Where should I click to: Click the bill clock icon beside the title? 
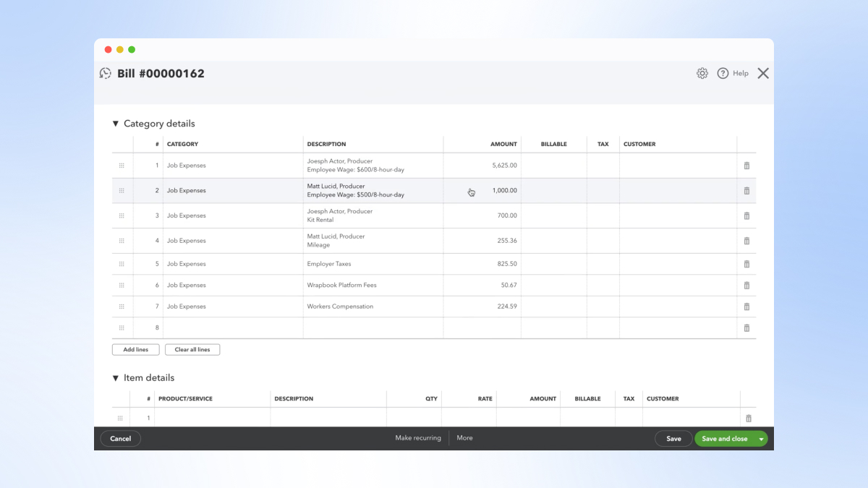pos(106,73)
